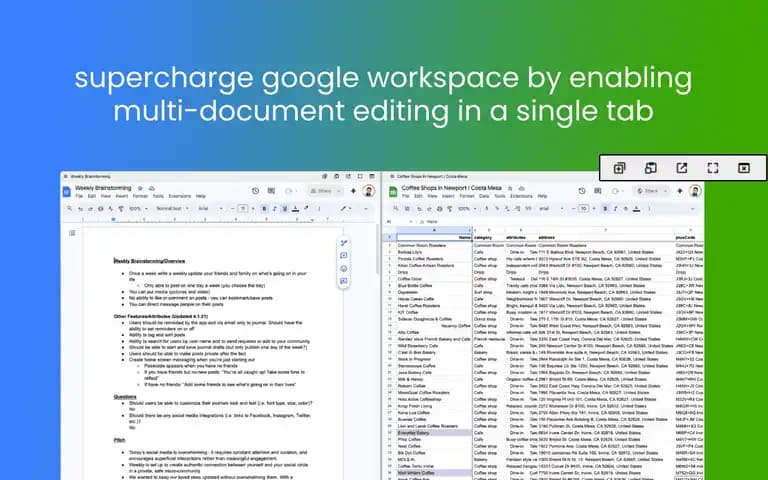Click redo in the Docs toolbar
Viewport: 768px width, 480px height.
[90, 209]
